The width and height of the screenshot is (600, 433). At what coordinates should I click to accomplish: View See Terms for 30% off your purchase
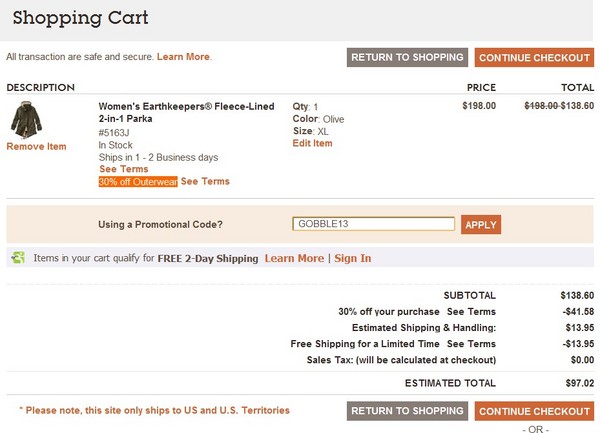pyautogui.click(x=471, y=312)
